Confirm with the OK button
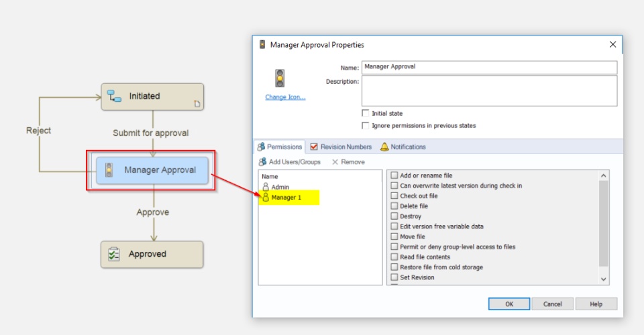 click(x=509, y=304)
